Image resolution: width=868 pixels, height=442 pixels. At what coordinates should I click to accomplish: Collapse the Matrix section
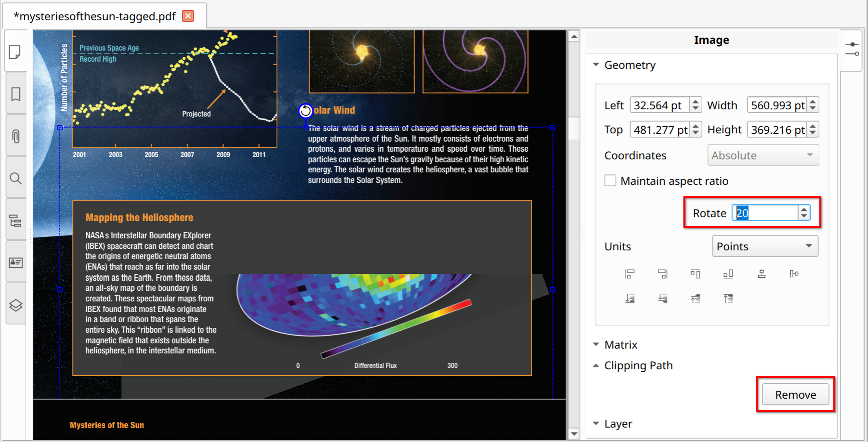tap(596, 344)
